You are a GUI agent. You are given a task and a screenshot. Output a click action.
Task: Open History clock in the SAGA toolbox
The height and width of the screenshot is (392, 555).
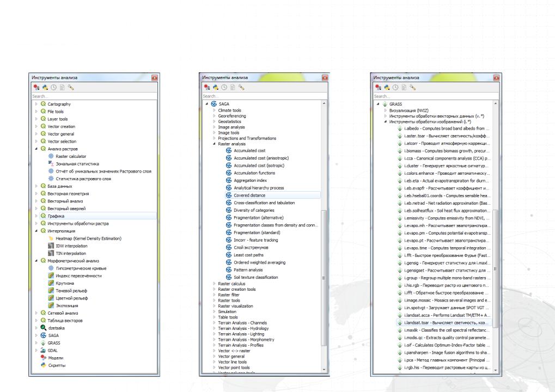coord(224,88)
